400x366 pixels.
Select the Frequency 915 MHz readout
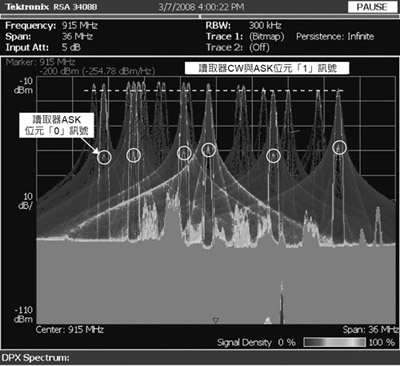(79, 26)
